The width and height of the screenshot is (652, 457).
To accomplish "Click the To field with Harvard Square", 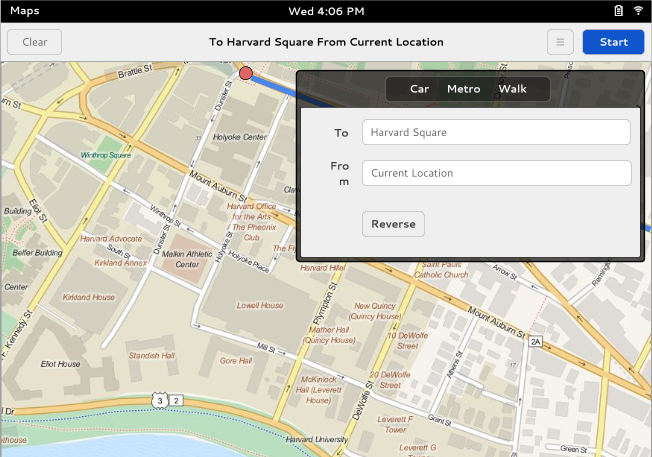I will 496,132.
